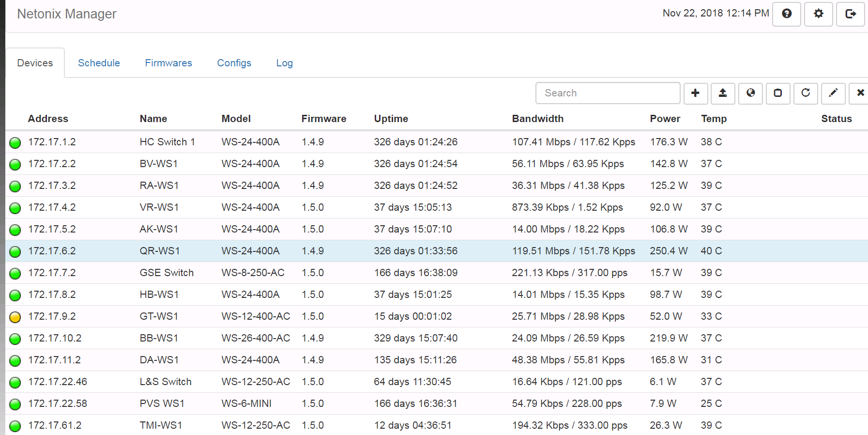Log out using the sign-out icon

click(x=851, y=14)
